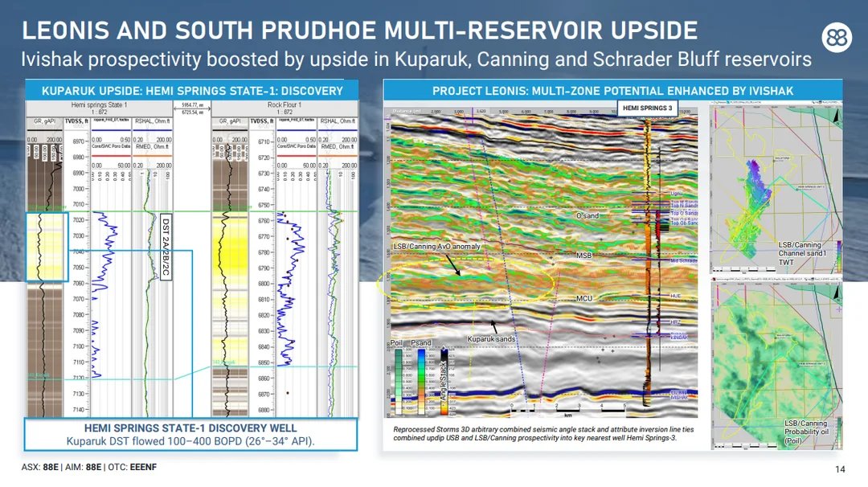Click depth value 6760 in Rock Flour log
The width and height of the screenshot is (868, 487).
(264, 220)
